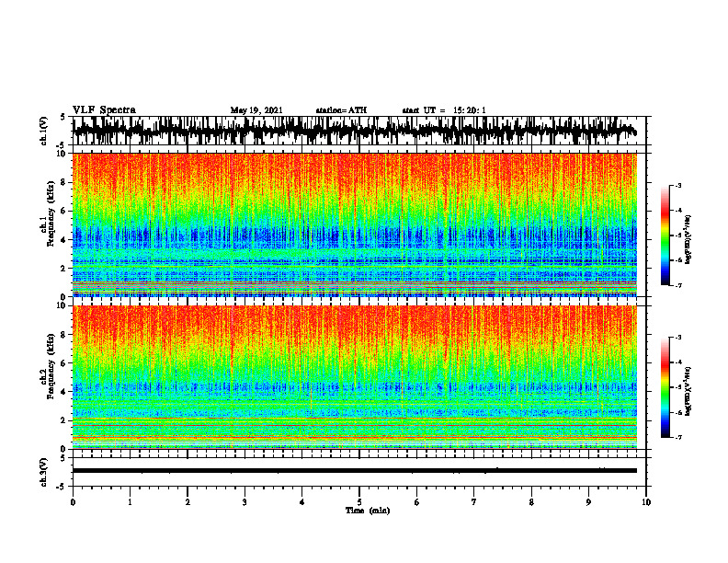Click the time axis tick label "1"
This screenshot has width=728, height=563.
[x=130, y=502]
